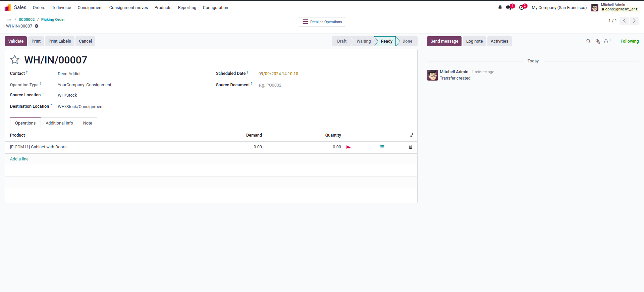Viewport: 644px width, 292px height.
Task: Click the Print button
Action: [36, 41]
